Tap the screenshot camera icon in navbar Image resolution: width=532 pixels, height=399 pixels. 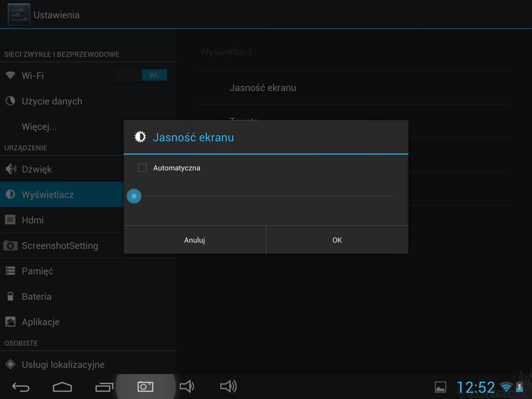point(145,387)
